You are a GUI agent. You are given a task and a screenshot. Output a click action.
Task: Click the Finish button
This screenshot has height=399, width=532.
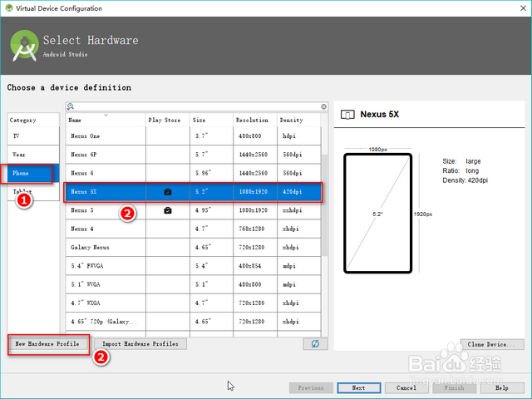click(x=455, y=388)
